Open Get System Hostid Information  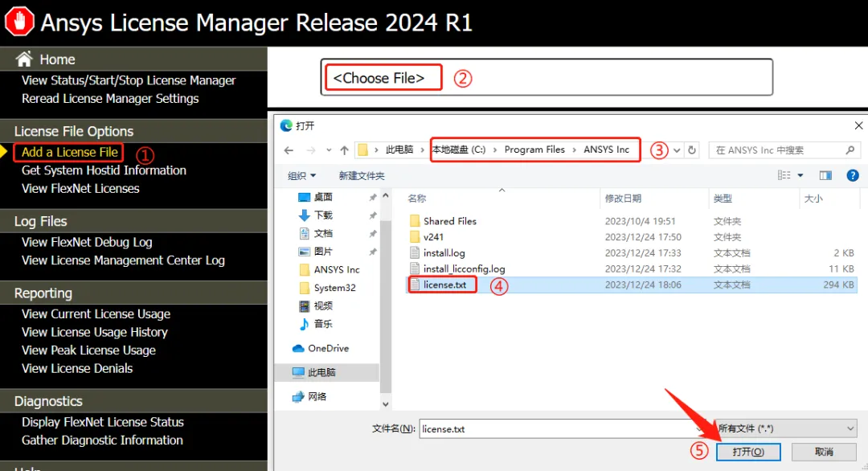coord(104,170)
